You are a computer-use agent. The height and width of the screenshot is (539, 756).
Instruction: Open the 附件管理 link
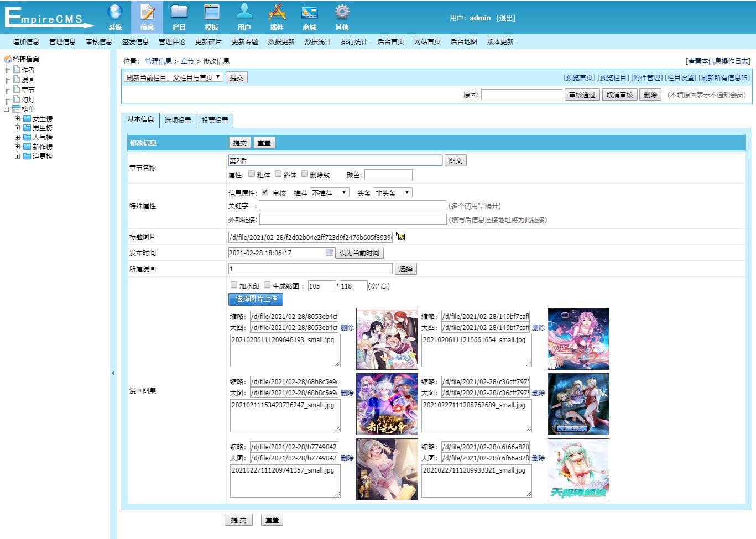(647, 77)
